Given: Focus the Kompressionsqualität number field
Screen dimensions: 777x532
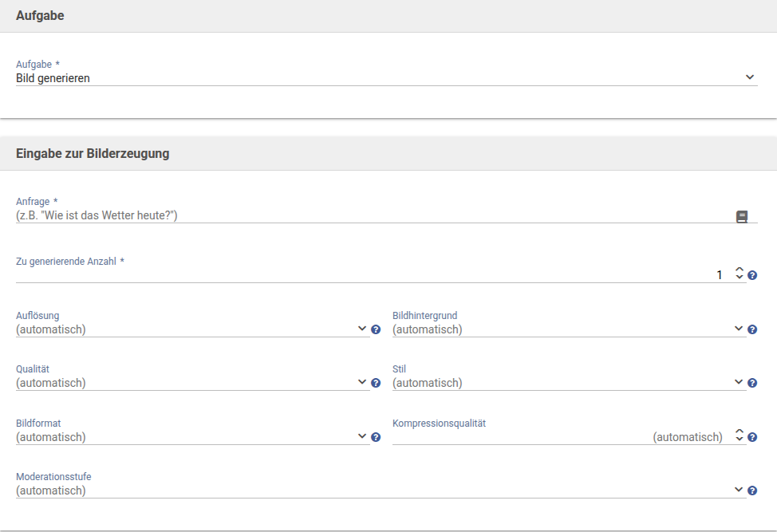Looking at the screenshot, I should 558,437.
